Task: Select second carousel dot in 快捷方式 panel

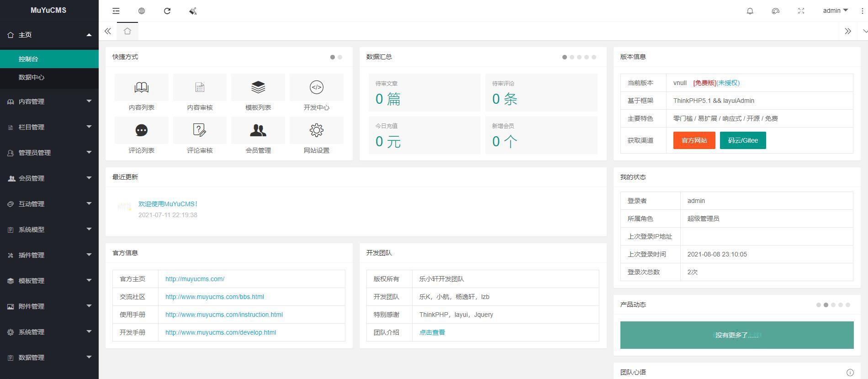Action: pyautogui.click(x=340, y=57)
